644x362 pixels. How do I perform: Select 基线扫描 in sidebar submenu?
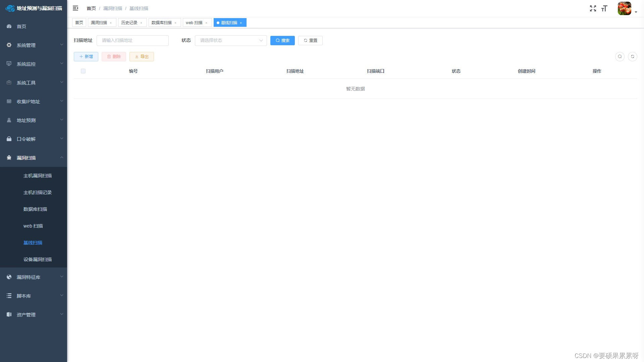pyautogui.click(x=33, y=243)
